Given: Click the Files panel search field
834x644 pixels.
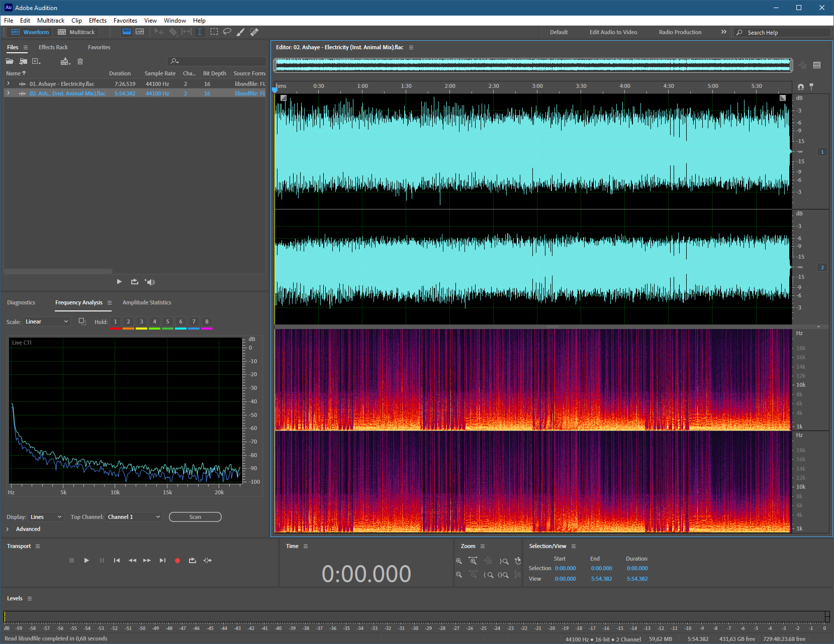Looking at the screenshot, I should 217,61.
